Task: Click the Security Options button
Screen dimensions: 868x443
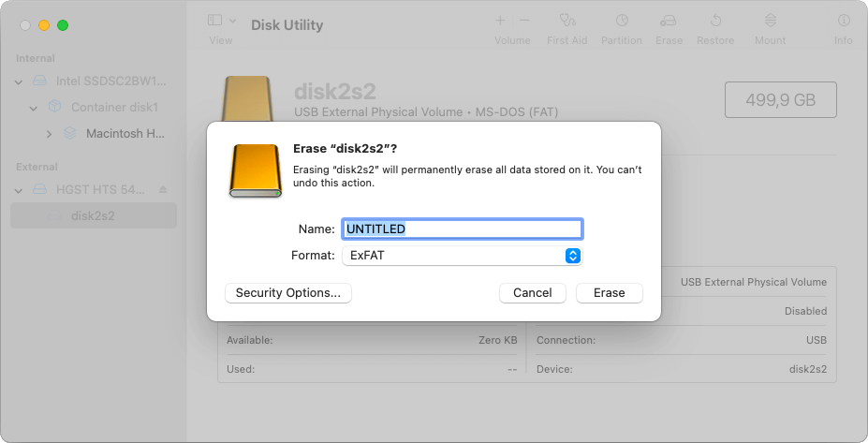Action: (288, 293)
